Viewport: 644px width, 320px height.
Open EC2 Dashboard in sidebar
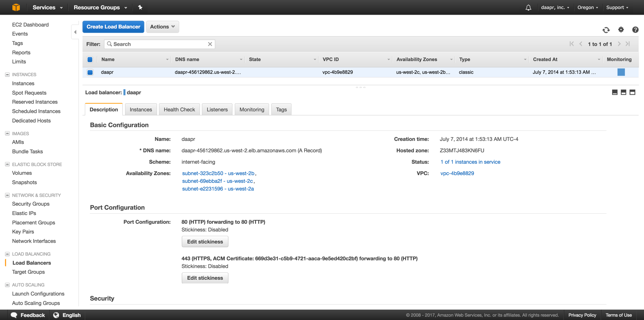(30, 25)
